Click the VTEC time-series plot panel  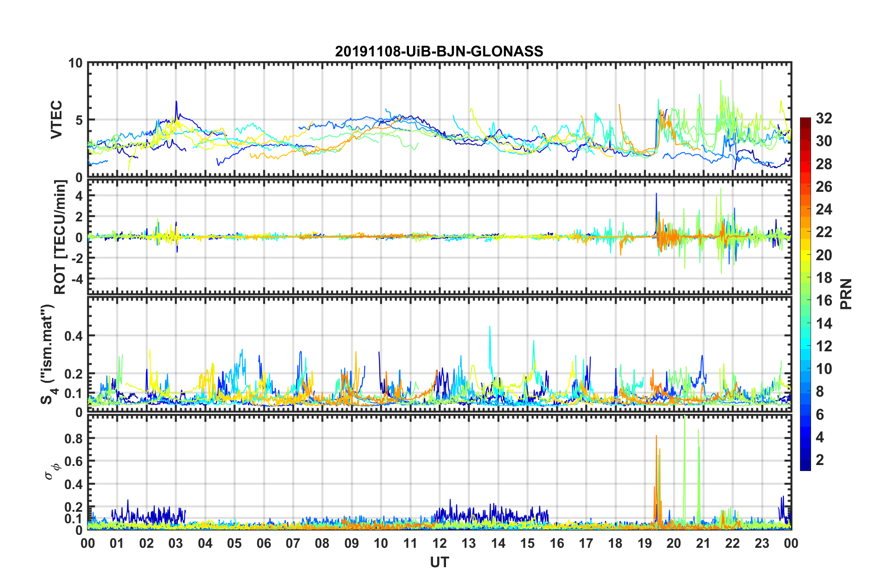439,120
